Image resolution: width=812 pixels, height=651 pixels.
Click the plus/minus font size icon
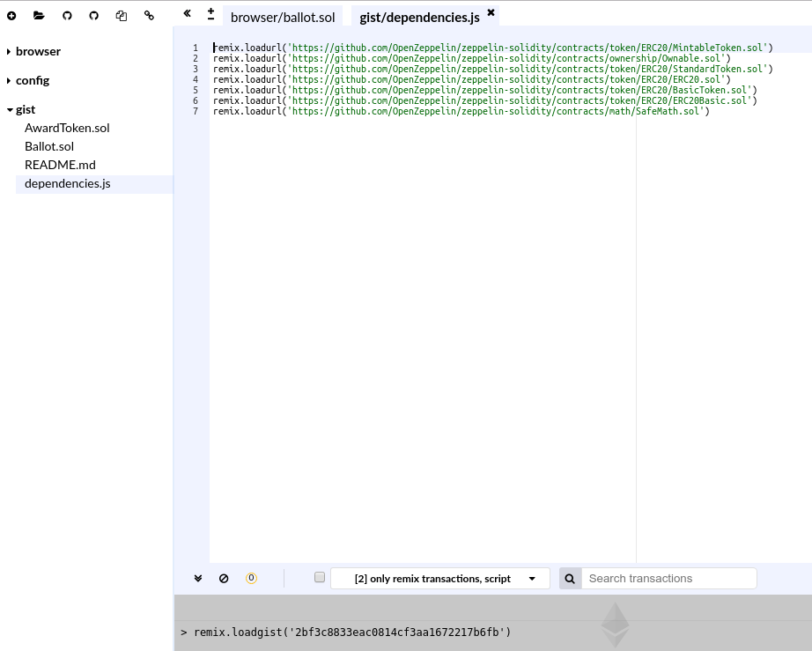pos(210,13)
